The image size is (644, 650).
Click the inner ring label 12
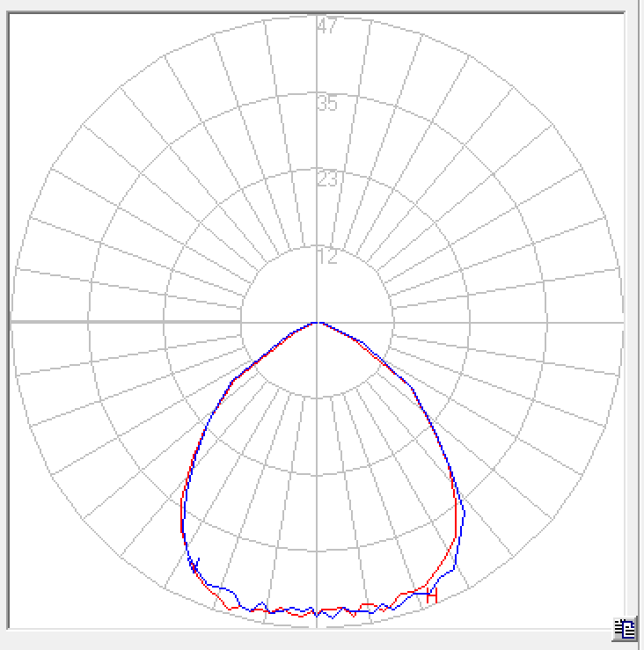(x=327, y=256)
